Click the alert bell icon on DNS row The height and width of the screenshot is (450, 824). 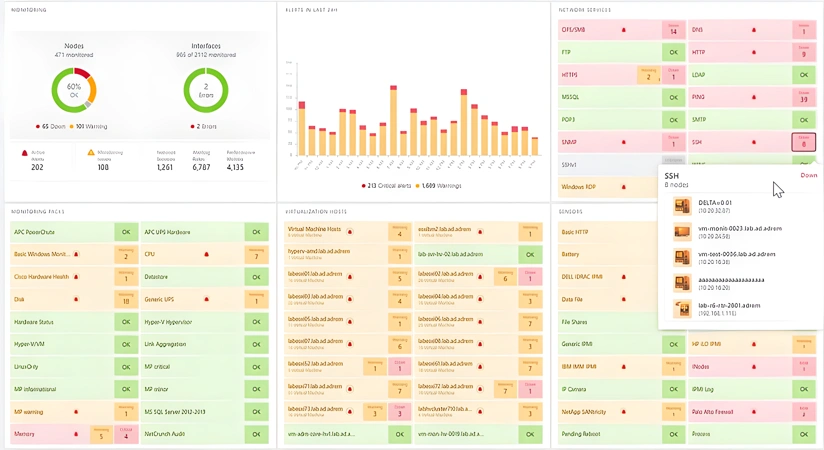pos(754,30)
